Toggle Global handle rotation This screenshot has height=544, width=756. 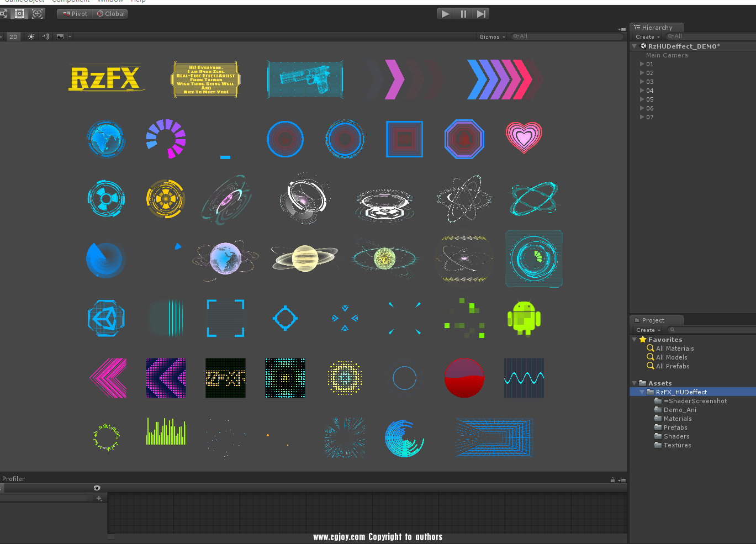(111, 14)
